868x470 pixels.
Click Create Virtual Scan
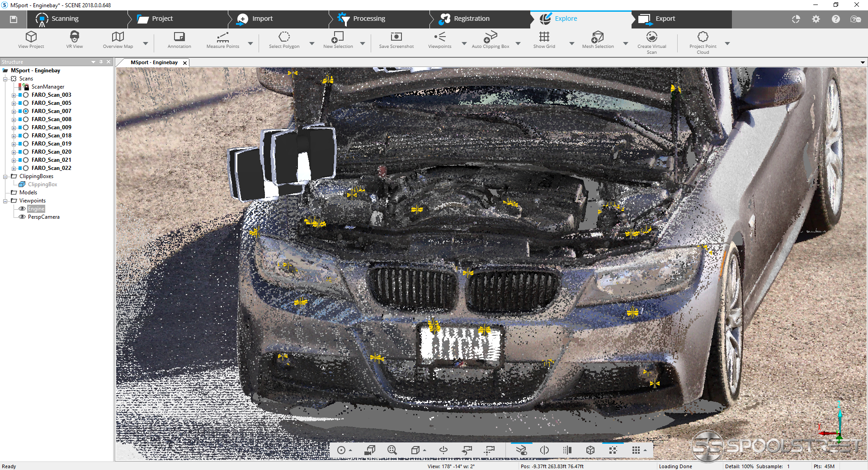coord(651,42)
